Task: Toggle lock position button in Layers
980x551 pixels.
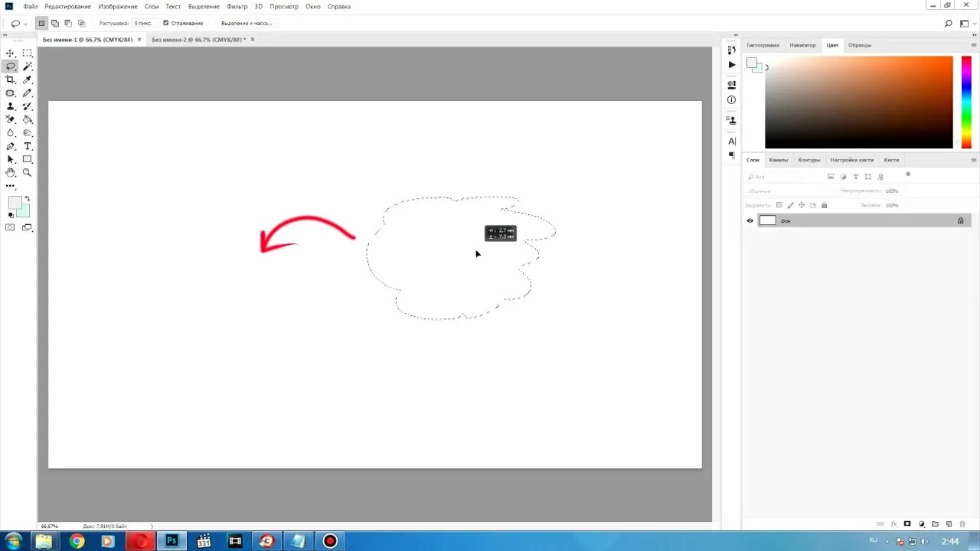Action: tap(802, 205)
